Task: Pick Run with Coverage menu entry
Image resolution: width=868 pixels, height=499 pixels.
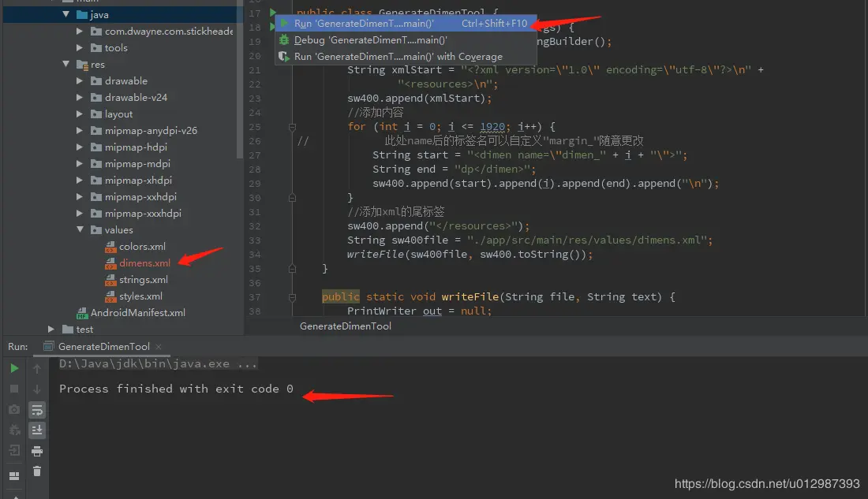Action: [406, 57]
